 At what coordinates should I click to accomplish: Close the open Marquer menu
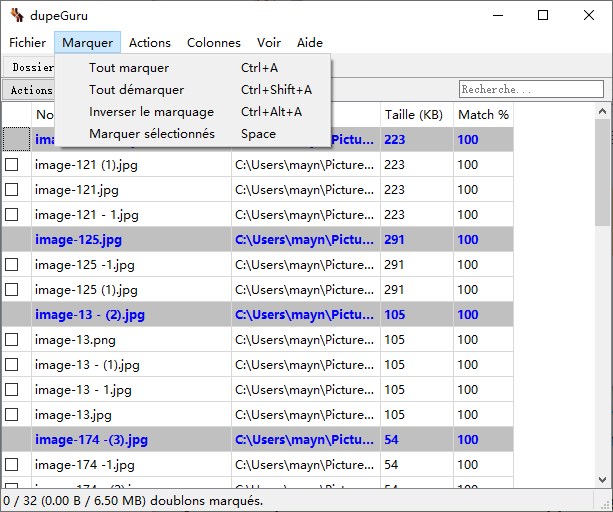87,43
